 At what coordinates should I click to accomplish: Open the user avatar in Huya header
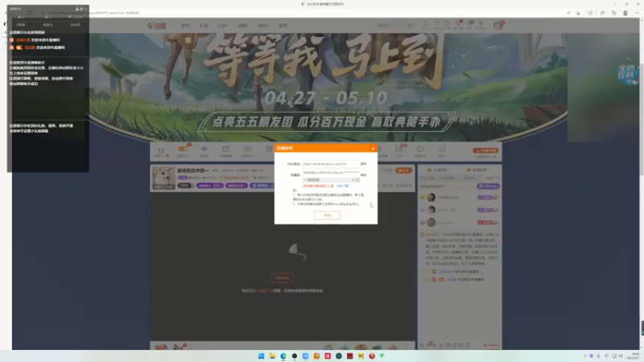tap(498, 26)
